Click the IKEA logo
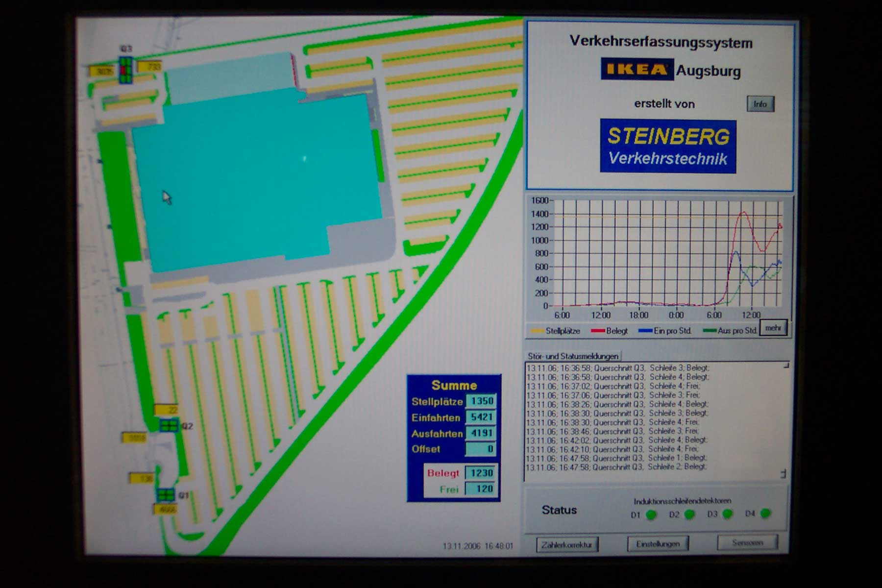The height and width of the screenshot is (588, 882). point(637,69)
